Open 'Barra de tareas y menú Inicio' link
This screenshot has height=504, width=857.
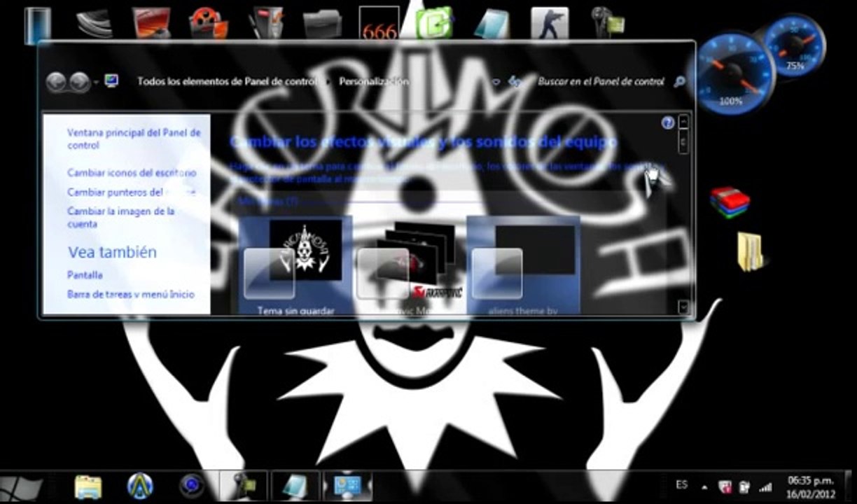(131, 295)
